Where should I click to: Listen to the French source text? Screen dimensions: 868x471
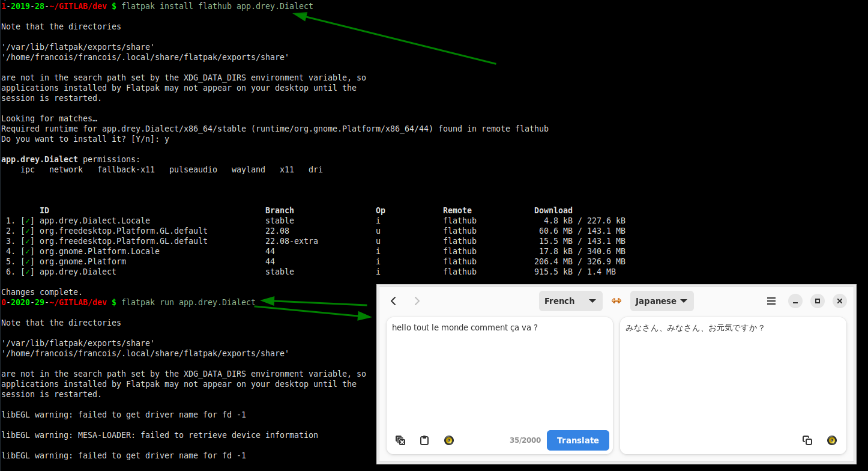point(448,440)
